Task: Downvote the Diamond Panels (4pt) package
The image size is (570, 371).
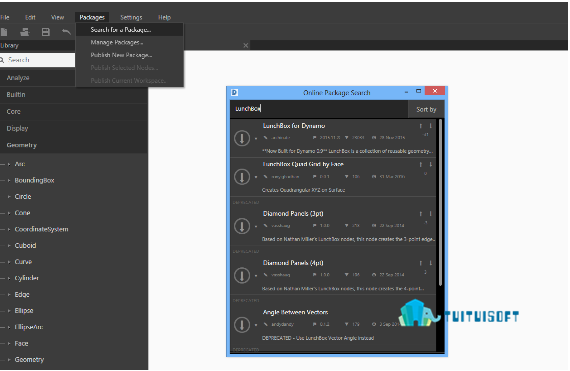Action: pos(430,263)
